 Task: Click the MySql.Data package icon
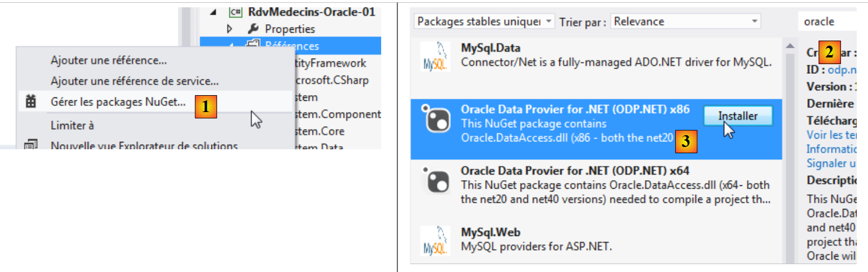coord(436,56)
